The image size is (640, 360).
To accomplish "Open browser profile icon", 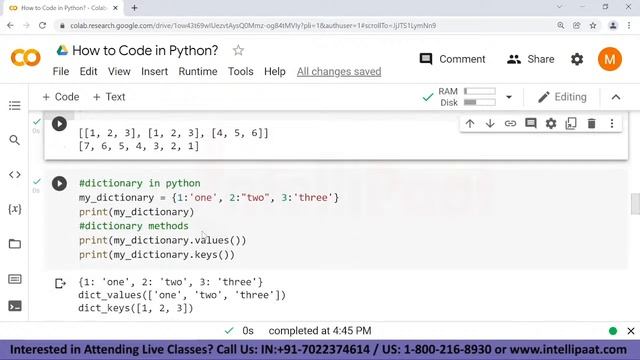I will [613, 25].
